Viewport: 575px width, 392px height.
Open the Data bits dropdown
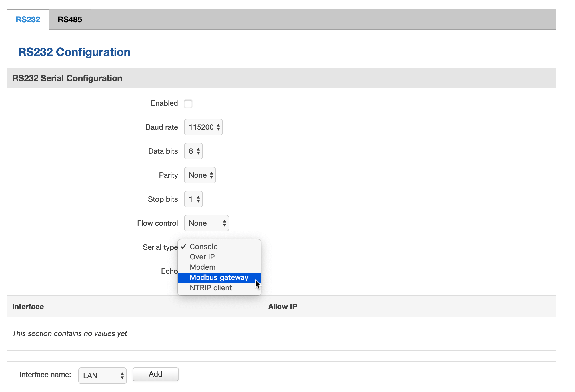pos(193,151)
